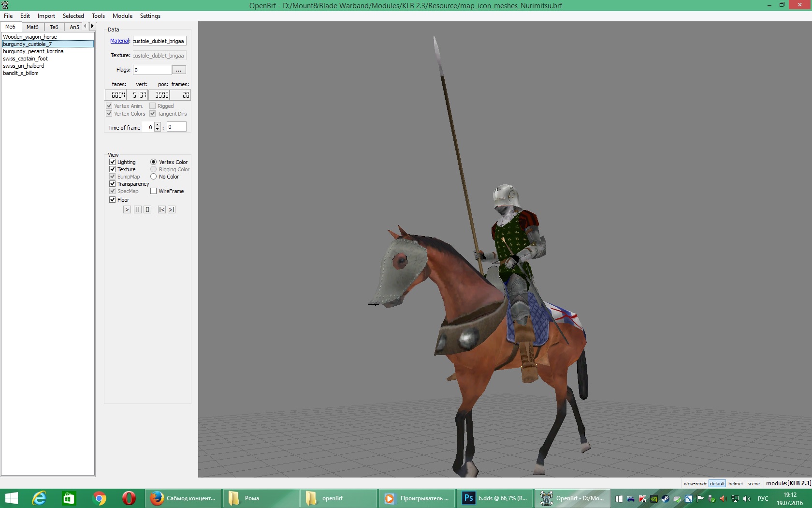Open the Windows Store taskbar icon
Screen dimensions: 812x508
coord(69,498)
